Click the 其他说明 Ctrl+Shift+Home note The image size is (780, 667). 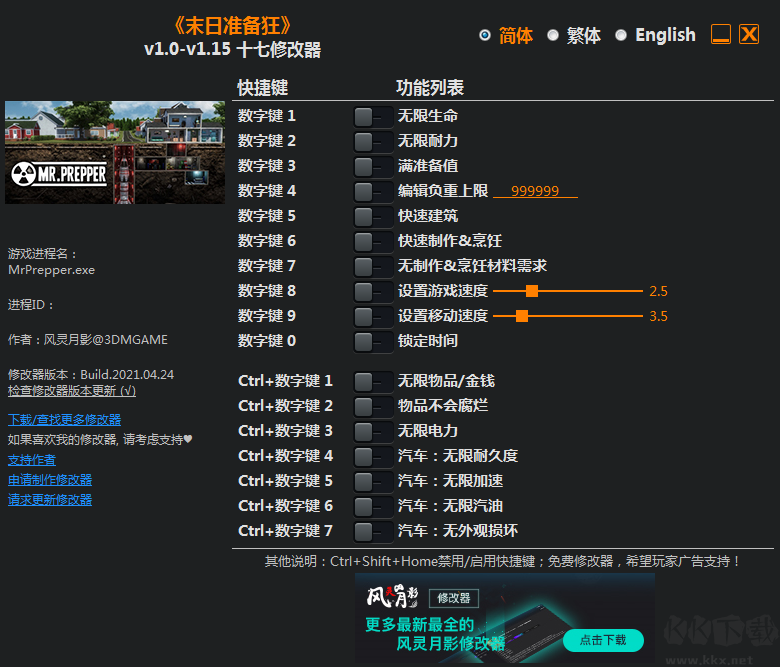coord(502,562)
